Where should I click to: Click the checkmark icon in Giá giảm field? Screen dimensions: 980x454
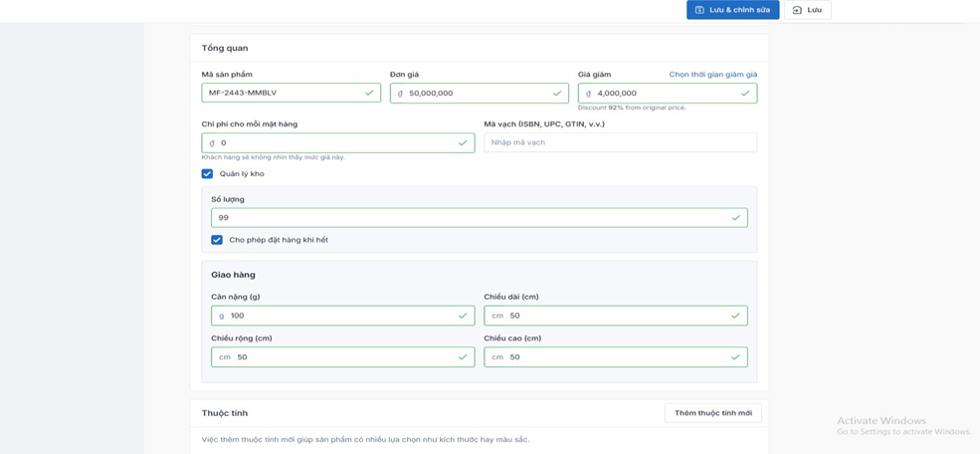tap(745, 93)
